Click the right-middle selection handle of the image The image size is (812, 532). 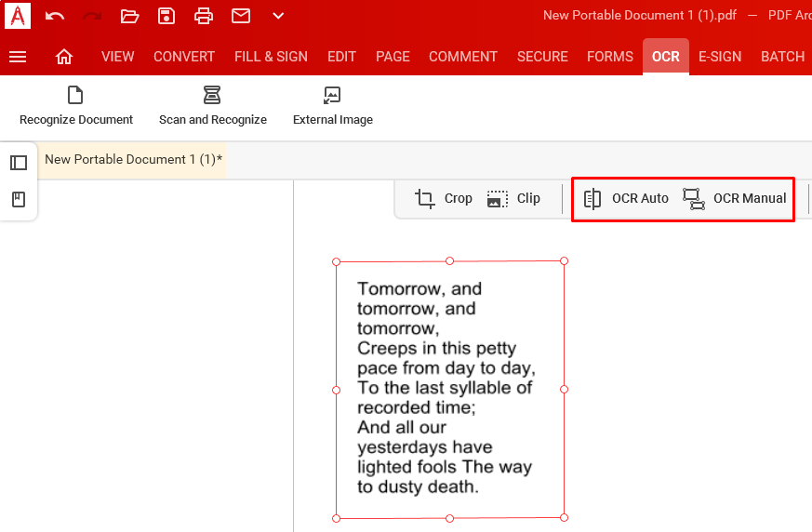pos(564,389)
